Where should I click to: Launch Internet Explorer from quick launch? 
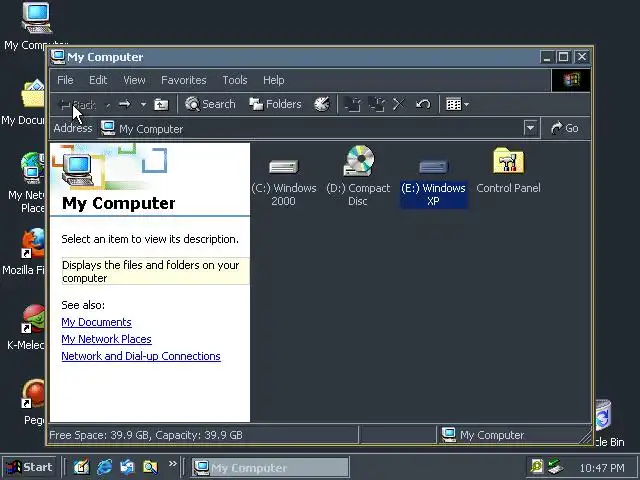(x=104, y=467)
